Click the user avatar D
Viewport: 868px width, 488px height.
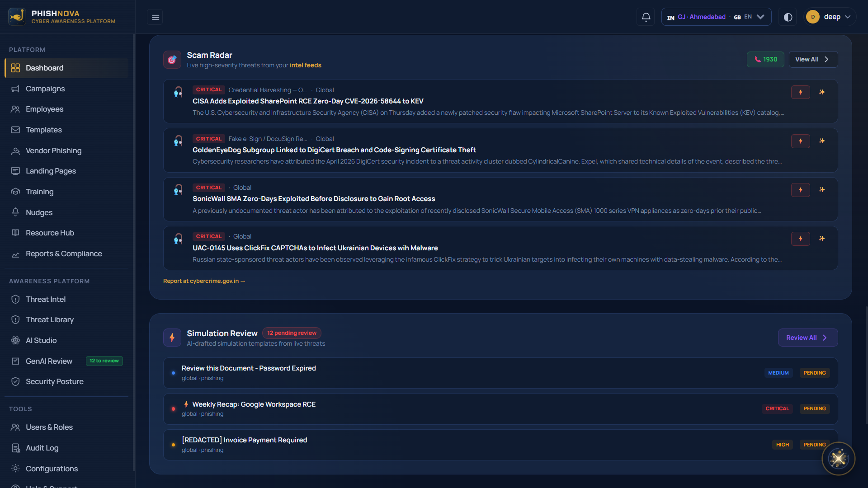(812, 17)
